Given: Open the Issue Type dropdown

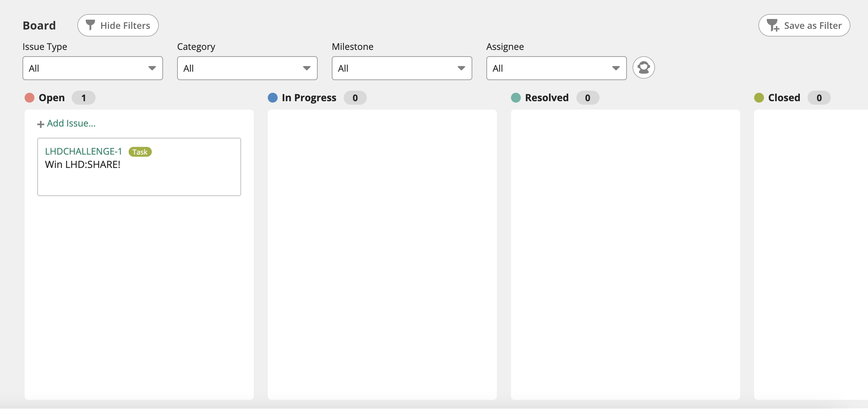Looking at the screenshot, I should (93, 68).
